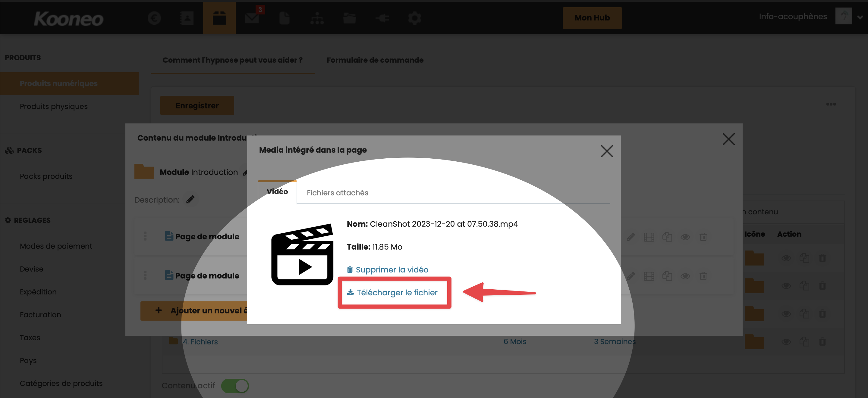868x398 pixels.
Task: Open the contacts icon in top navbar
Action: 187,18
